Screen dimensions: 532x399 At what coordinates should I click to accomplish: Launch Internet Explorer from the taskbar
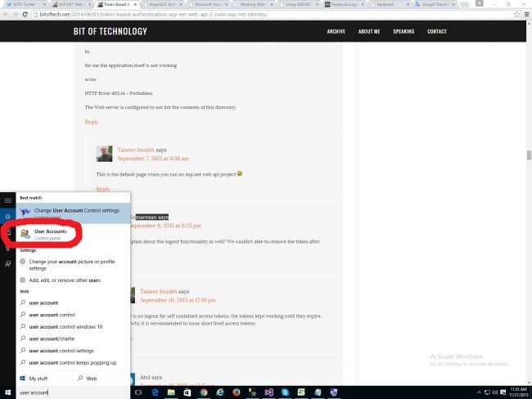pos(220,392)
